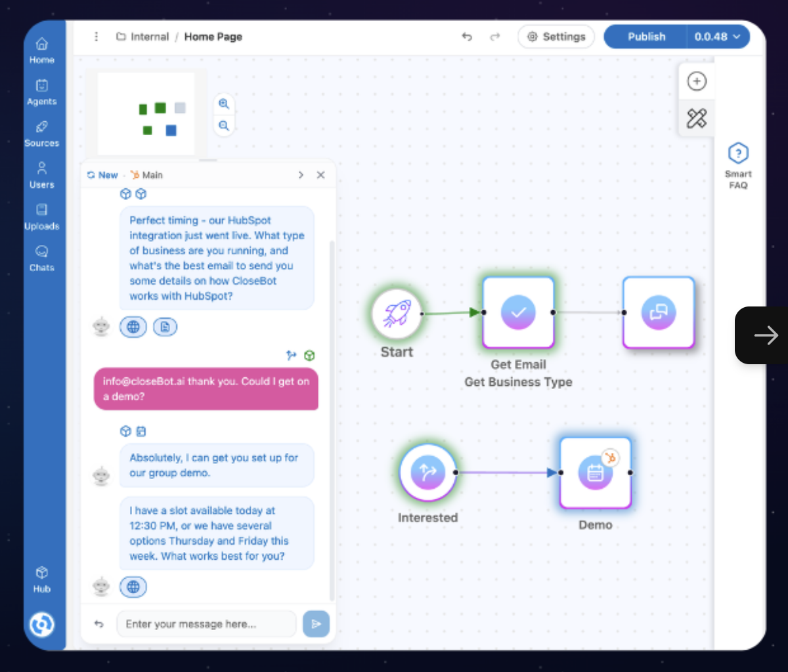The width and height of the screenshot is (788, 672).
Task: Select the Main flow label in the chat header
Action: pyautogui.click(x=146, y=175)
